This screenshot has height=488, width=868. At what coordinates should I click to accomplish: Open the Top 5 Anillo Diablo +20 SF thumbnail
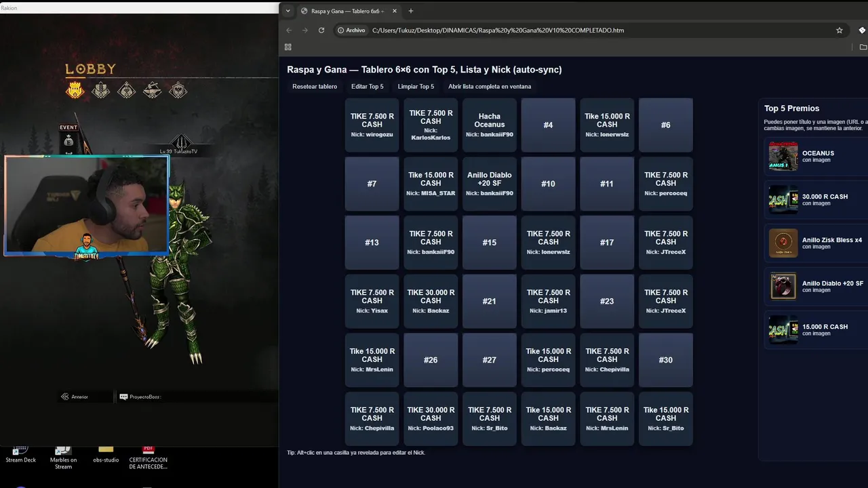[x=783, y=286]
